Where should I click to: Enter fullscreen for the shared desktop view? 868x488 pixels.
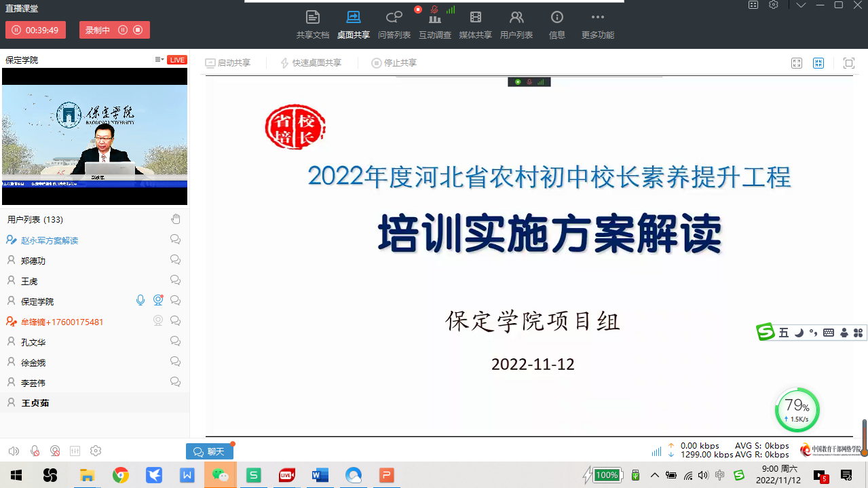coord(848,63)
